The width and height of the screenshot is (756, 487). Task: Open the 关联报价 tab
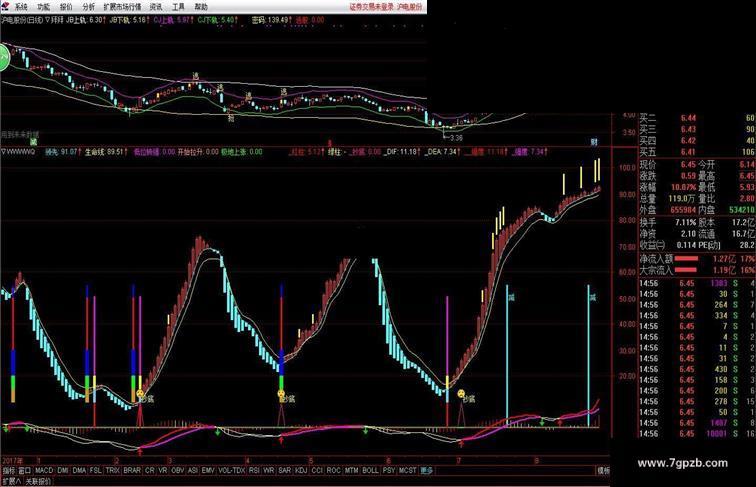(x=38, y=481)
